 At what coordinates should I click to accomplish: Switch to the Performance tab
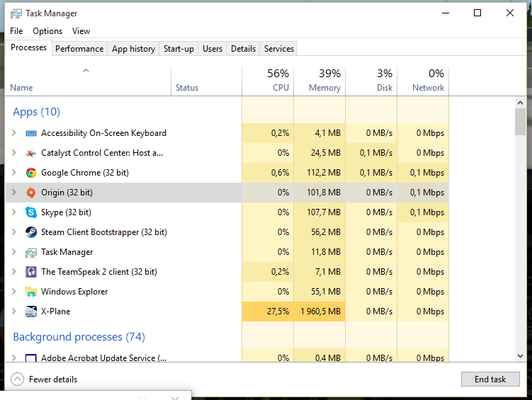(79, 49)
